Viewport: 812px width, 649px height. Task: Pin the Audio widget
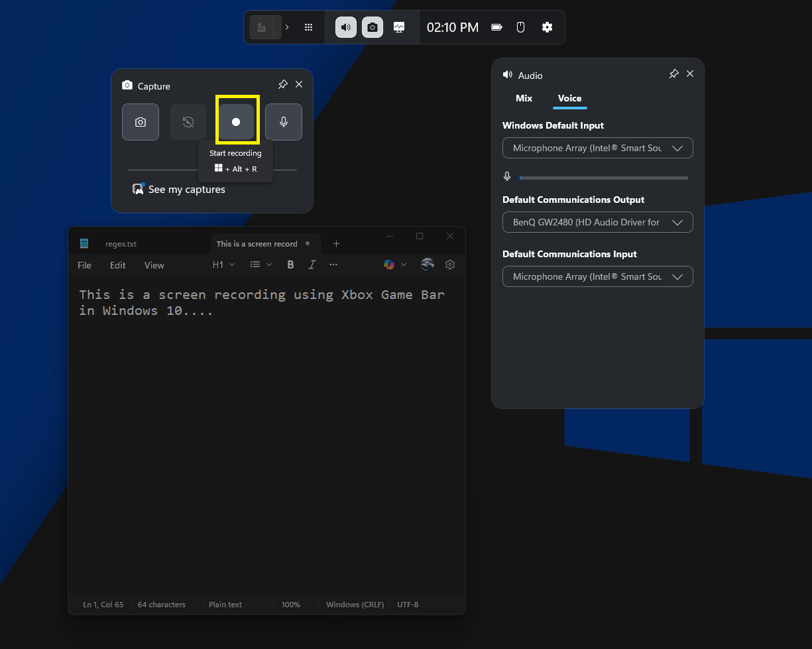point(673,74)
